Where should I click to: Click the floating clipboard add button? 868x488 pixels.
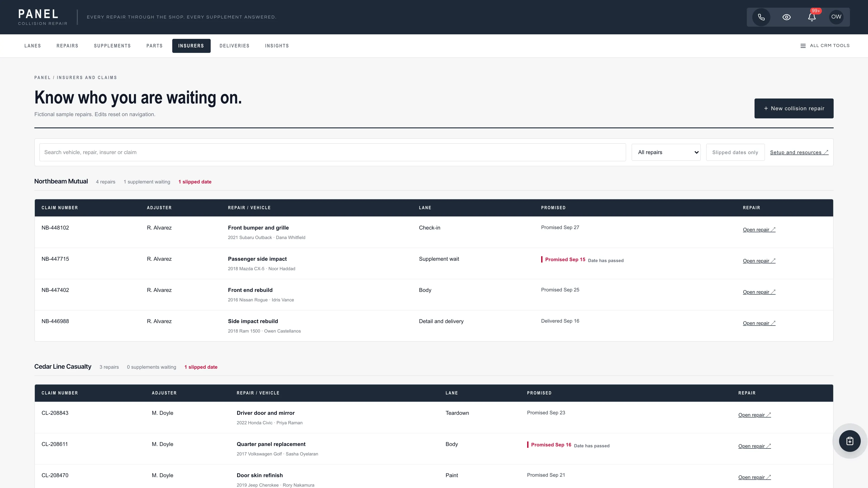[x=850, y=441]
